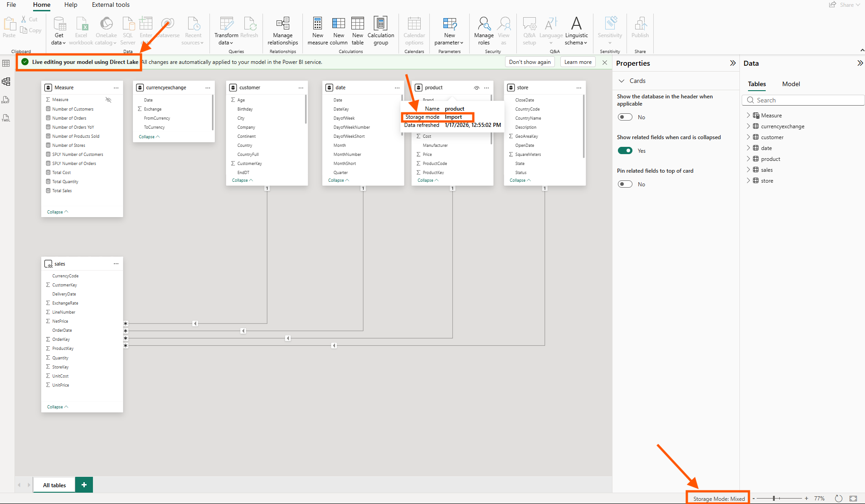The image size is (865, 504).
Task: Click the Search field in Data pane
Action: (x=803, y=100)
